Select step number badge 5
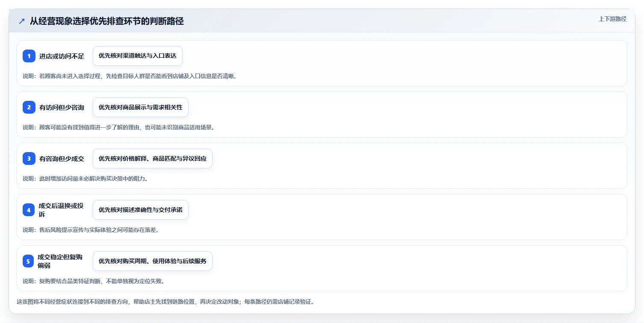This screenshot has height=323, width=644. (x=28, y=261)
